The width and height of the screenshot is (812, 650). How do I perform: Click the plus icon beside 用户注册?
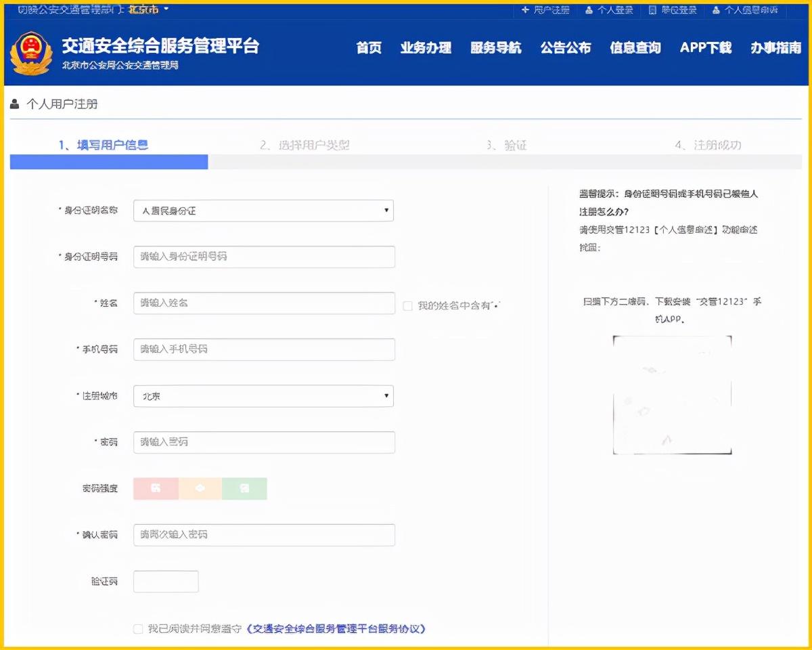526,9
